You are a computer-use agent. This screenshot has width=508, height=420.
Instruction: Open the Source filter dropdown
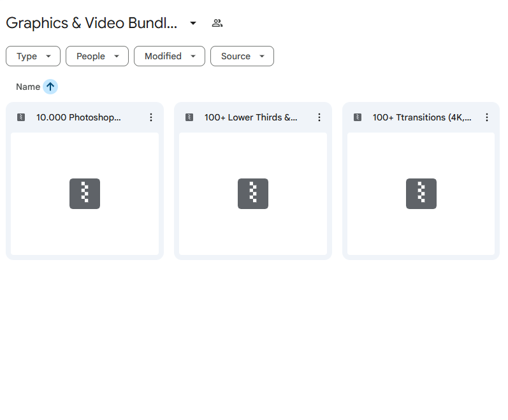pyautogui.click(x=242, y=56)
